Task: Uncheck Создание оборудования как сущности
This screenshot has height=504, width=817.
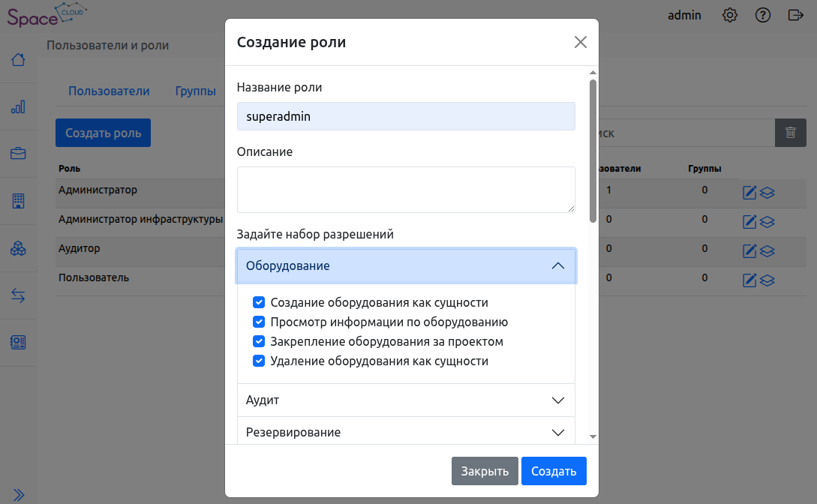Action: (x=259, y=302)
